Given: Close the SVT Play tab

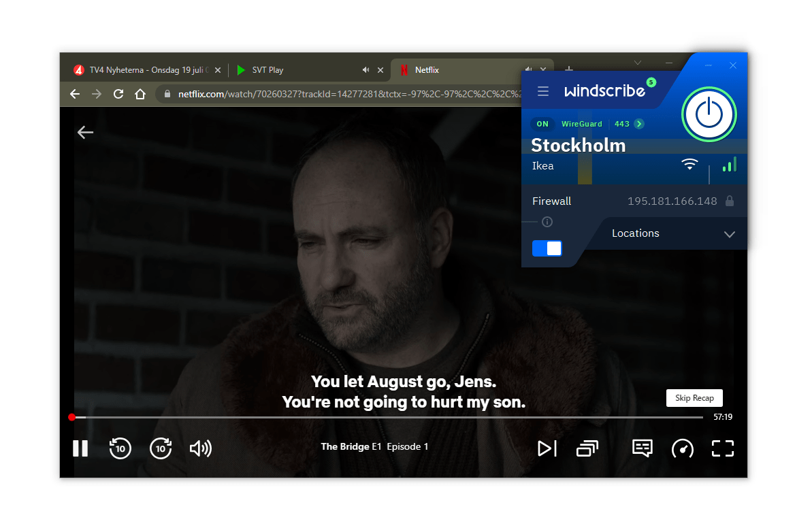Looking at the screenshot, I should click(x=380, y=70).
